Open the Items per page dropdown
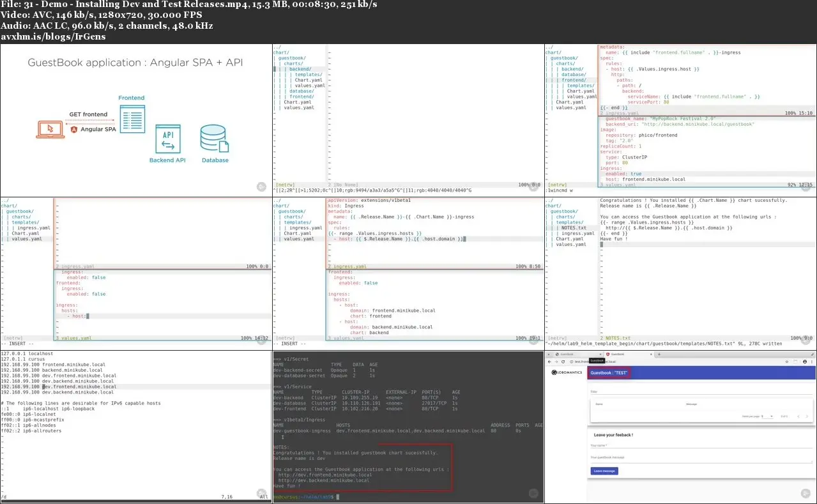Image resolution: width=817 pixels, height=504 pixels. pos(767,416)
